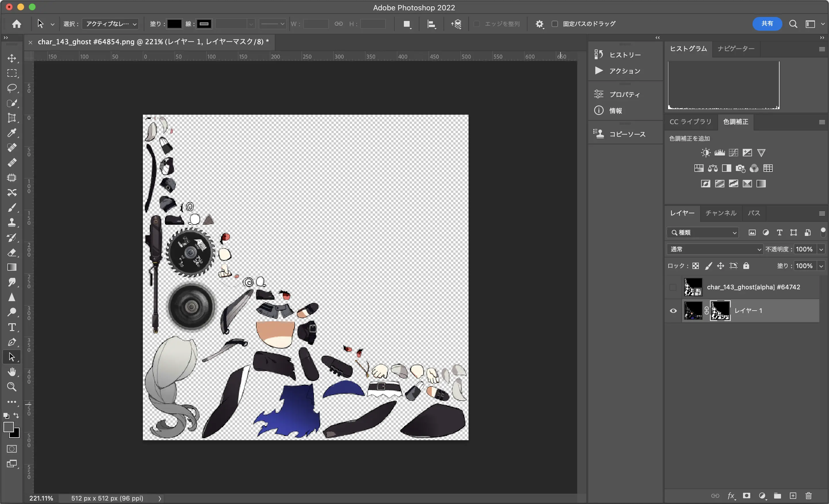Select the Lasso tool
829x504 pixels.
[12, 88]
